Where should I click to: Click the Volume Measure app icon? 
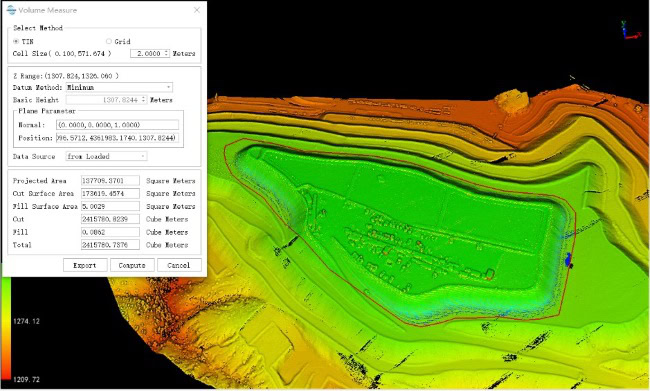[11, 10]
